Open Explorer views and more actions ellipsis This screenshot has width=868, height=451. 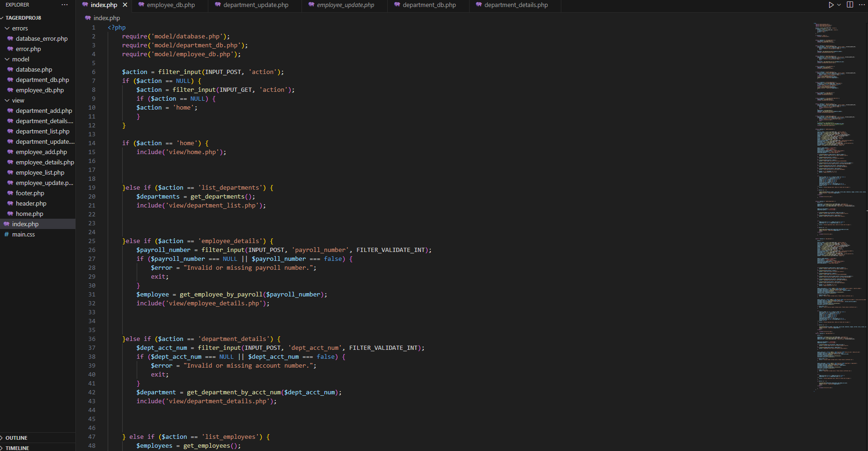click(65, 5)
